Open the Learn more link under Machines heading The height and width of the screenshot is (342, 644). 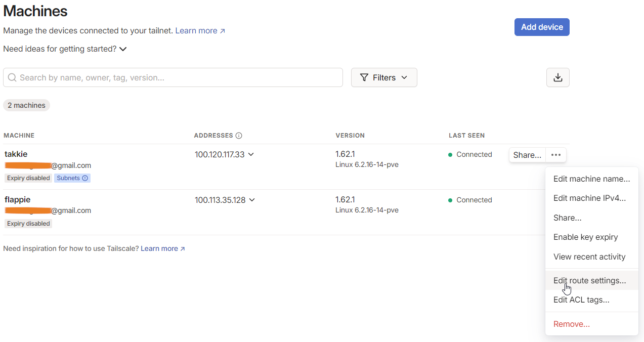pos(200,31)
